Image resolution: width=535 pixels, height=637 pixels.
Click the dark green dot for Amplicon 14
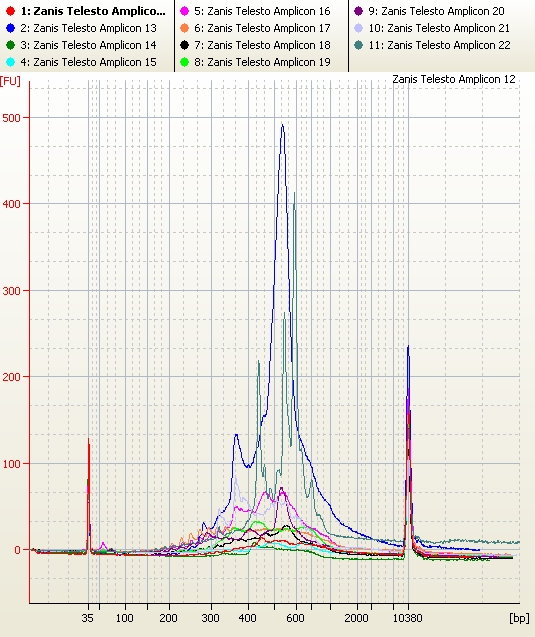click(11, 45)
